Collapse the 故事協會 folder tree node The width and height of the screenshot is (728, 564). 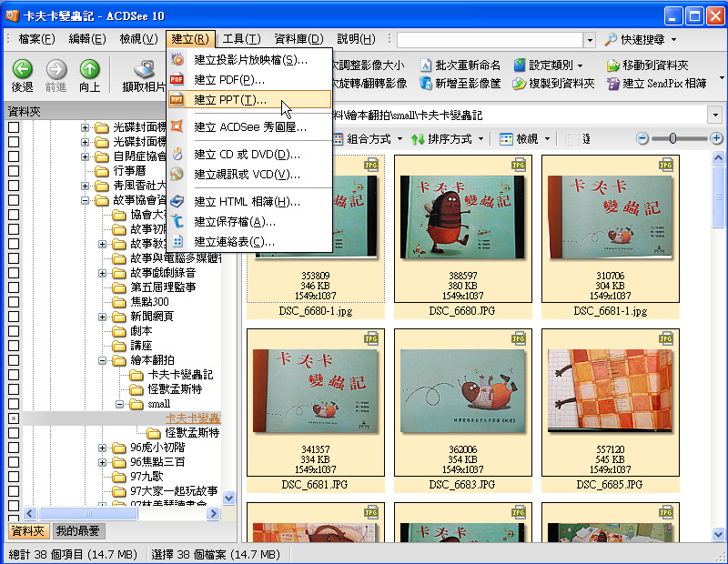[x=85, y=200]
